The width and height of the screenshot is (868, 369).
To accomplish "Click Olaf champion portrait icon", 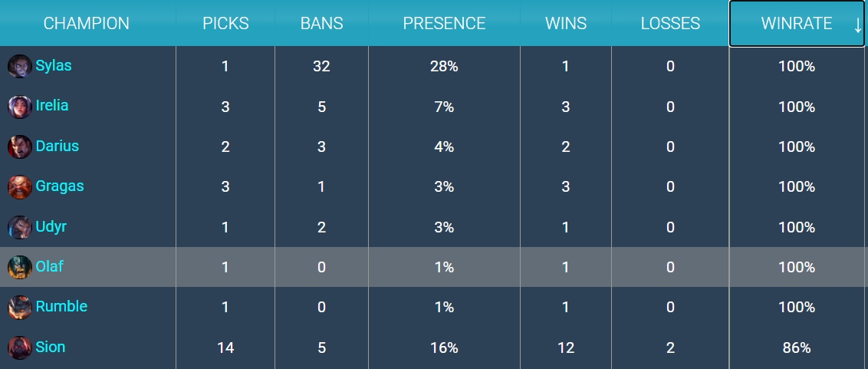I will (x=19, y=267).
